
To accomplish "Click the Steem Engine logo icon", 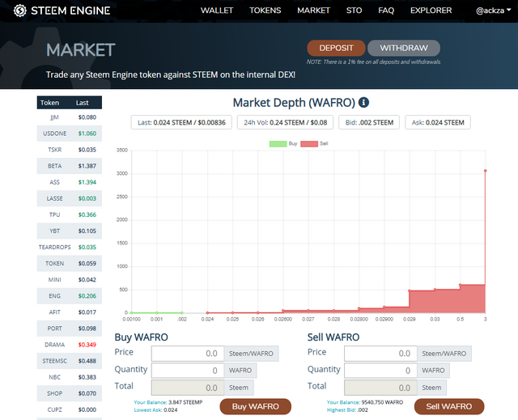I will 19,11.
